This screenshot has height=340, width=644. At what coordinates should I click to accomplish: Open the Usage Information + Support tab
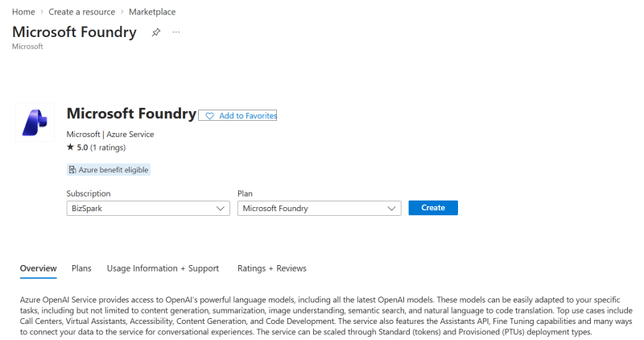[163, 268]
